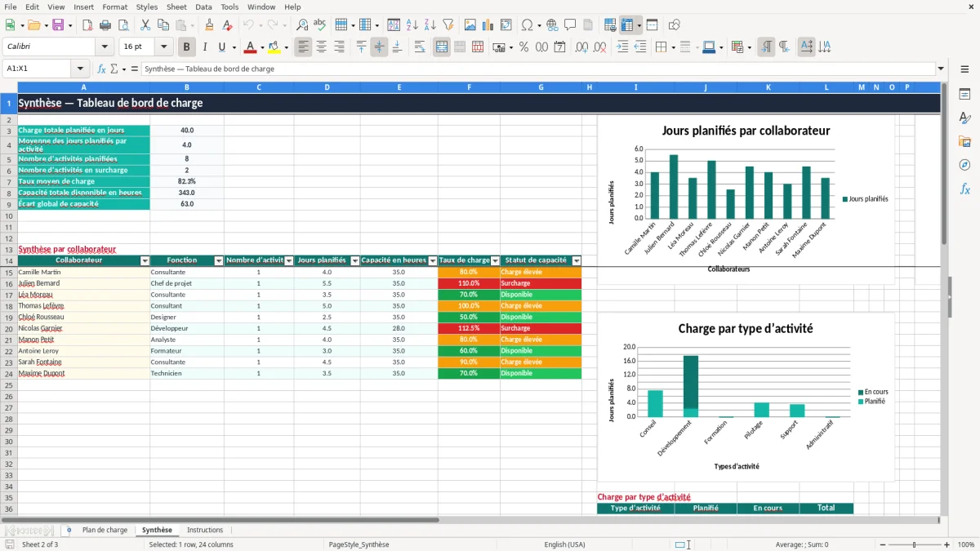Click the AutoFilter funnel icon

coord(448,25)
